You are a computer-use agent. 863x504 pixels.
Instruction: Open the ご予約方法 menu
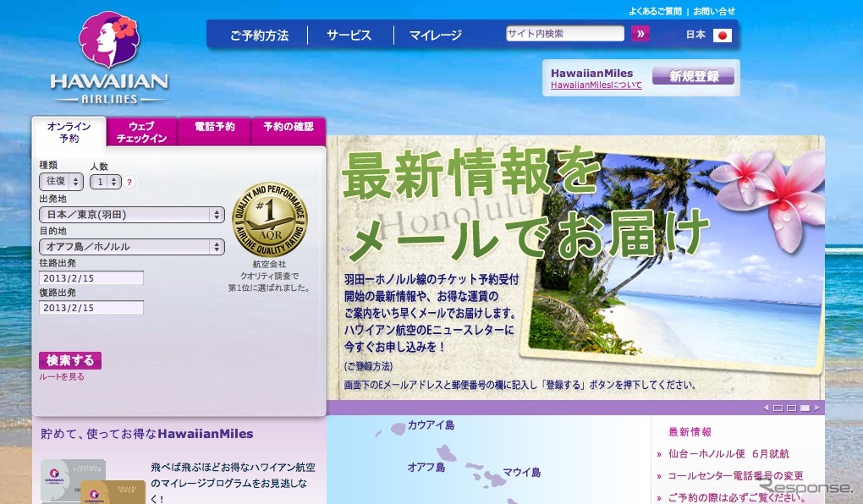tap(259, 36)
